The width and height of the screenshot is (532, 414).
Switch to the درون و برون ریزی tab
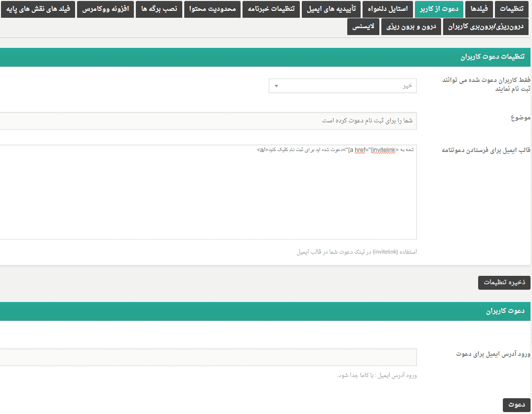coord(411,27)
